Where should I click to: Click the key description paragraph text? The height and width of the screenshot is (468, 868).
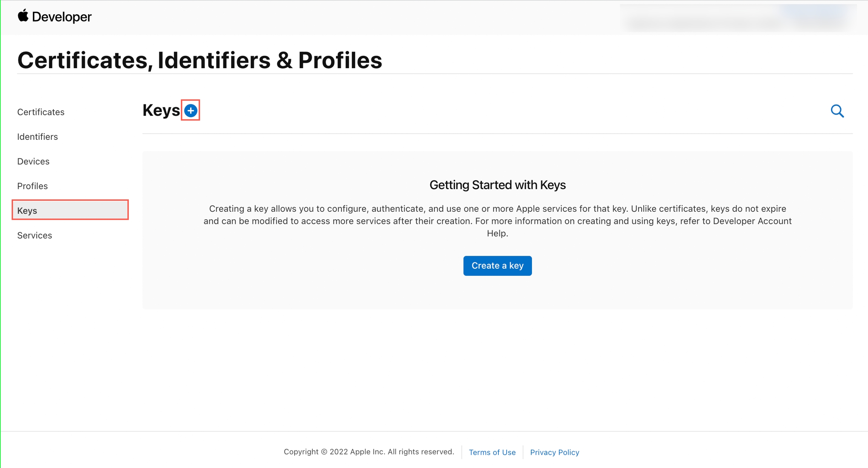pyautogui.click(x=497, y=215)
